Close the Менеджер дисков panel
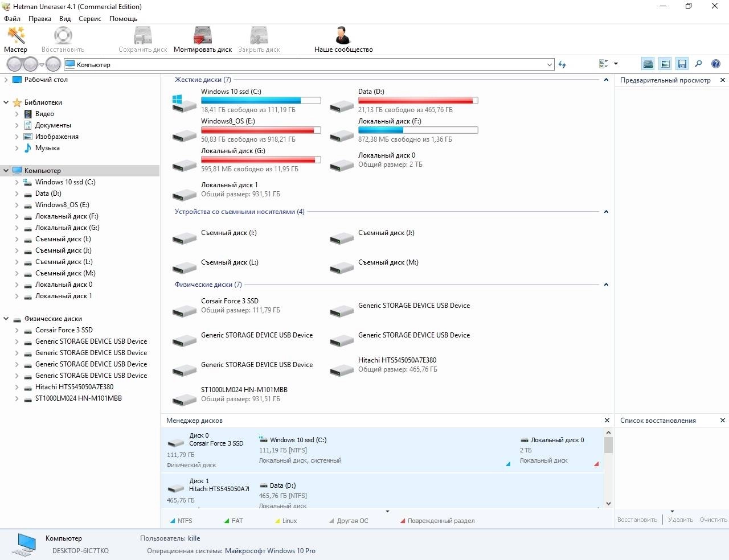Image resolution: width=729 pixels, height=560 pixels. tap(607, 421)
